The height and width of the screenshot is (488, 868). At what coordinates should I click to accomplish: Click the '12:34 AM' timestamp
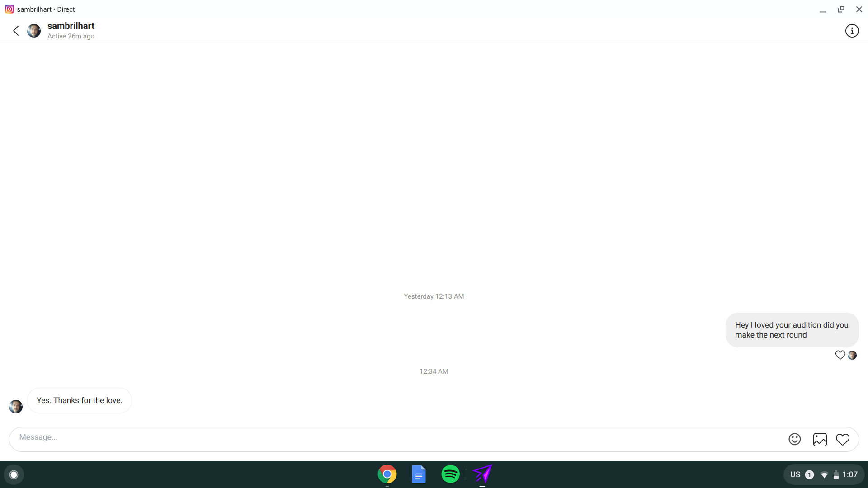[x=434, y=371]
